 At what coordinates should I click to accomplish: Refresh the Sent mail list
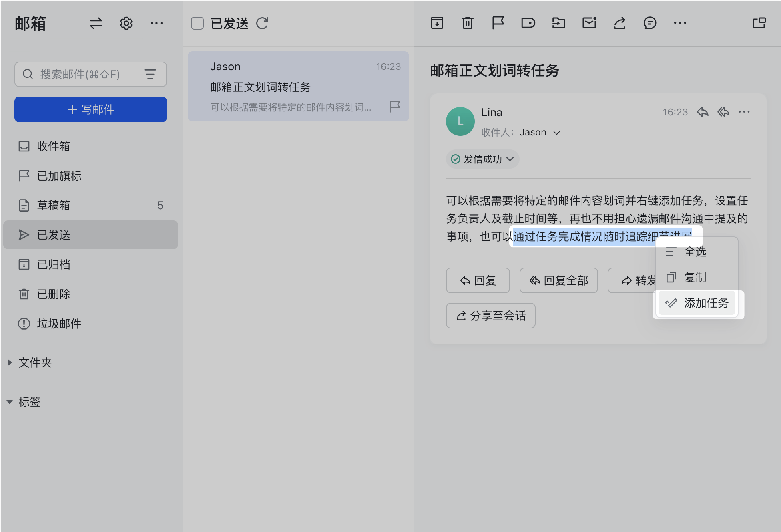click(x=262, y=23)
